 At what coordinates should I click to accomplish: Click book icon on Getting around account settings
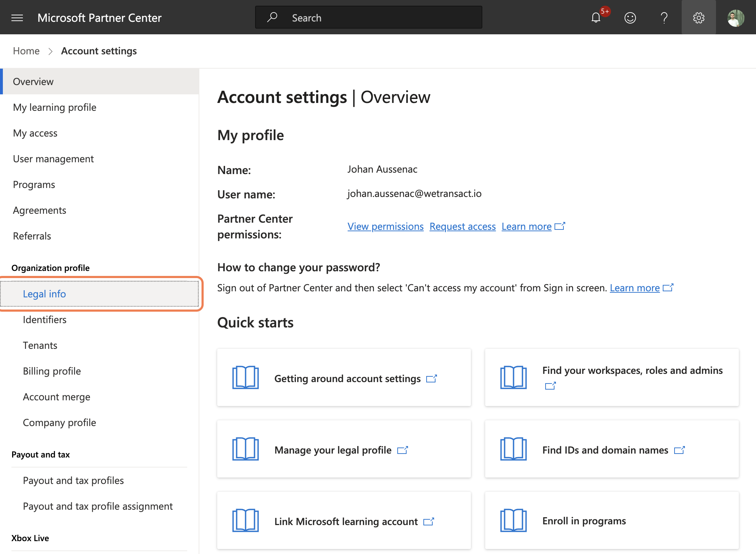pos(245,377)
